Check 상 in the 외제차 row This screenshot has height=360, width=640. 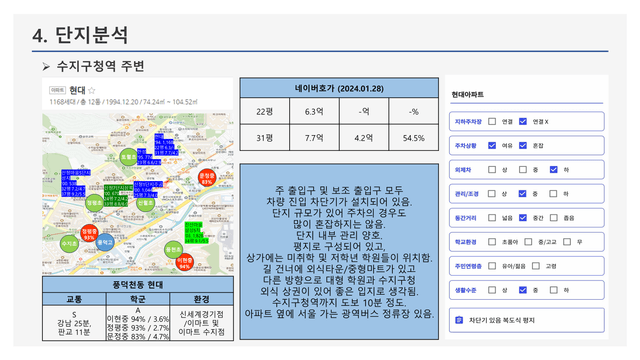(x=492, y=169)
